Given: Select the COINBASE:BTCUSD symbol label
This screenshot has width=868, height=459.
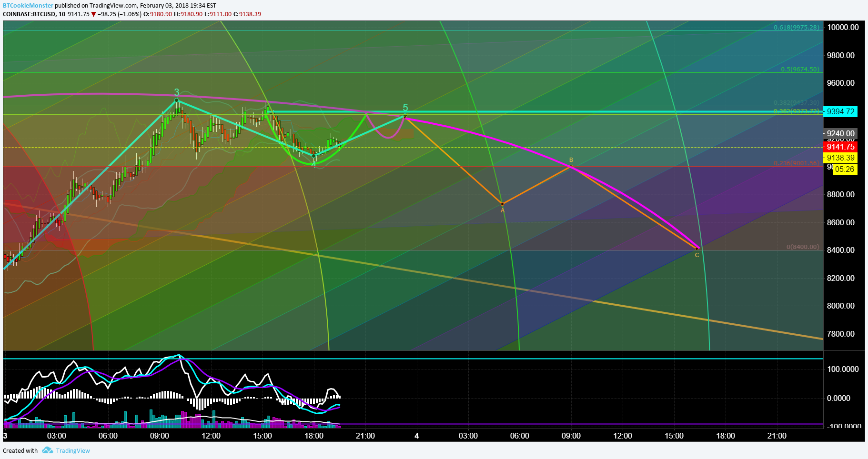Looking at the screenshot, I should (x=29, y=14).
